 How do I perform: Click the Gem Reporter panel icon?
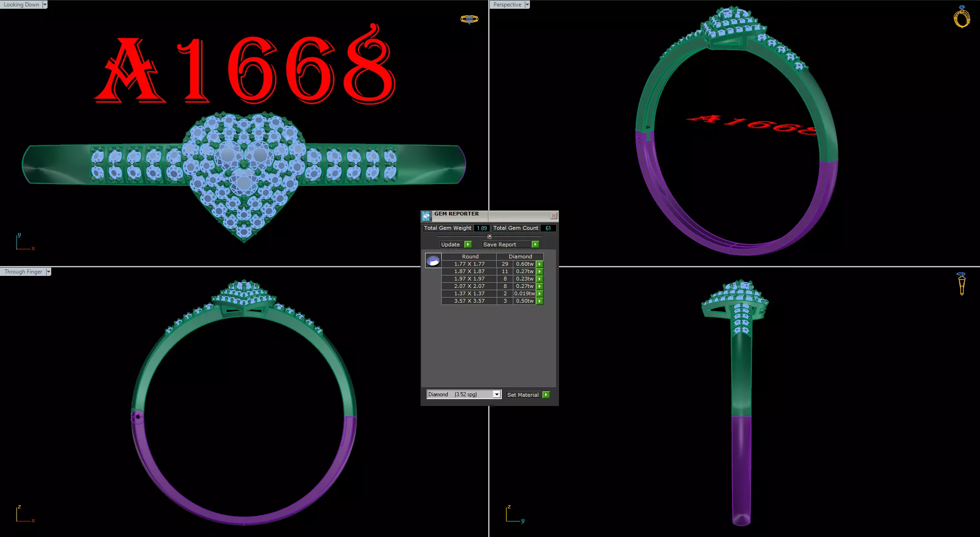coord(426,215)
